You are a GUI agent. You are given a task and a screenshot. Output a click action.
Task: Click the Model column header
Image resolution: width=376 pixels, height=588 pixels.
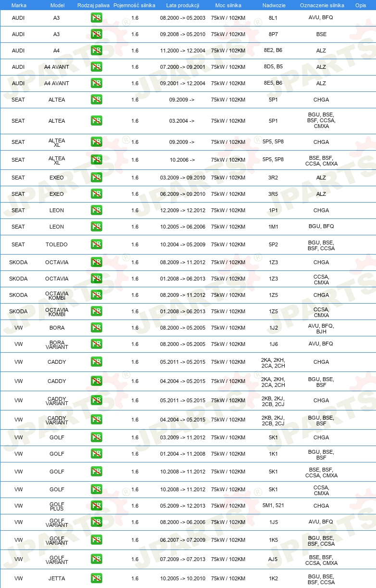(57, 5)
